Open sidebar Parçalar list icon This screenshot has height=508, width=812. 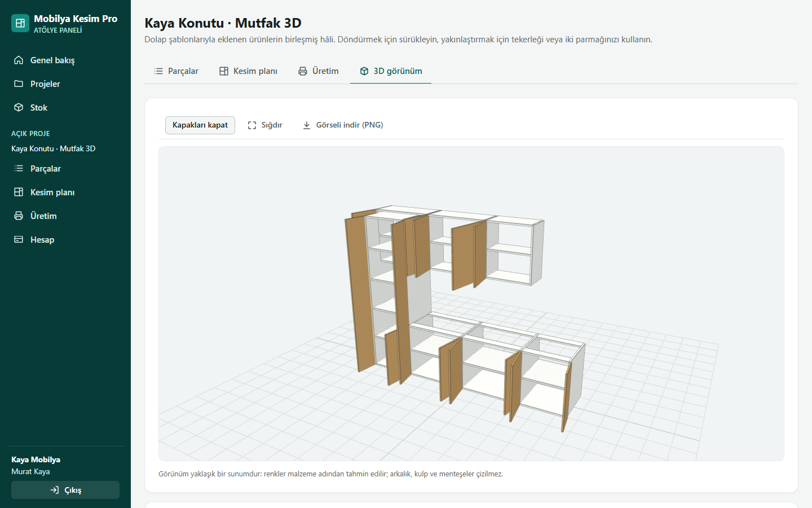pos(19,168)
